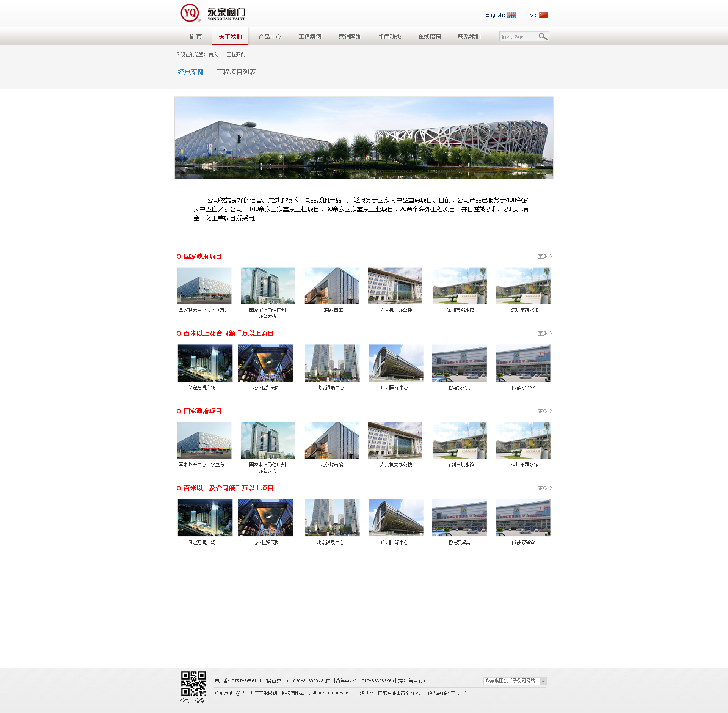Screen dimensions: 728x713
Task: Click the 工程案例 breadcrumb link
Action: click(x=236, y=55)
